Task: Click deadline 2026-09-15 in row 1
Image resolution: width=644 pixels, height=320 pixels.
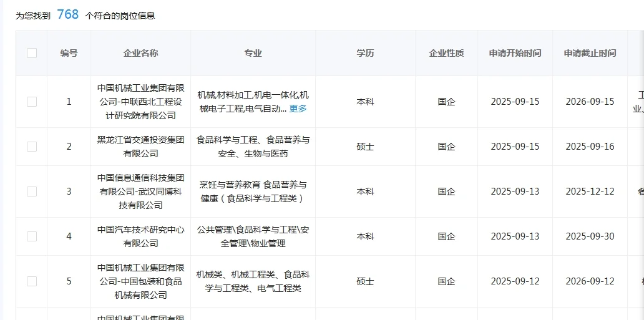Action: (x=590, y=102)
